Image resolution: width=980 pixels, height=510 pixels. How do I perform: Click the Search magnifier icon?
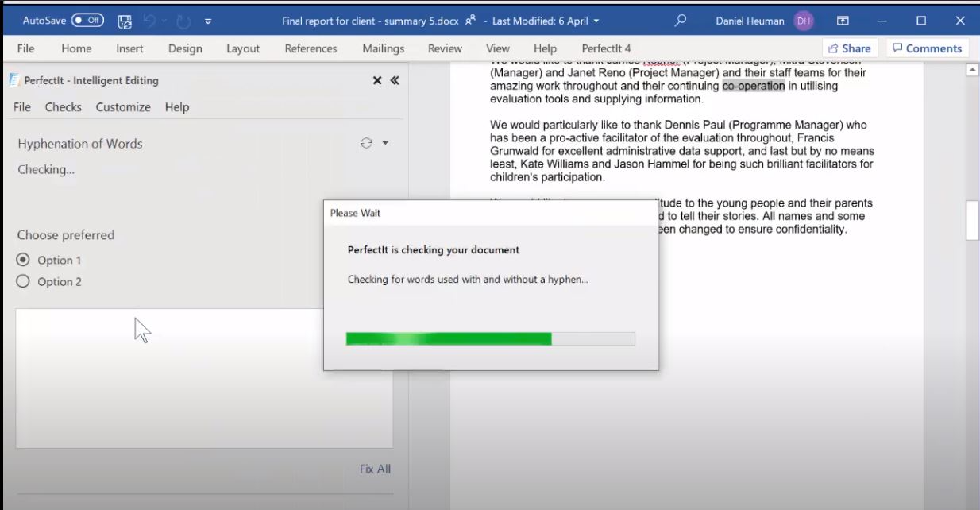(x=680, y=21)
